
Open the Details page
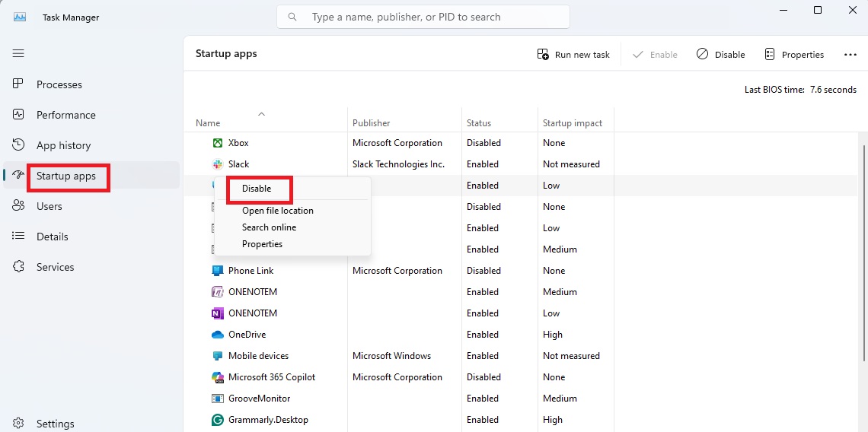click(x=52, y=237)
